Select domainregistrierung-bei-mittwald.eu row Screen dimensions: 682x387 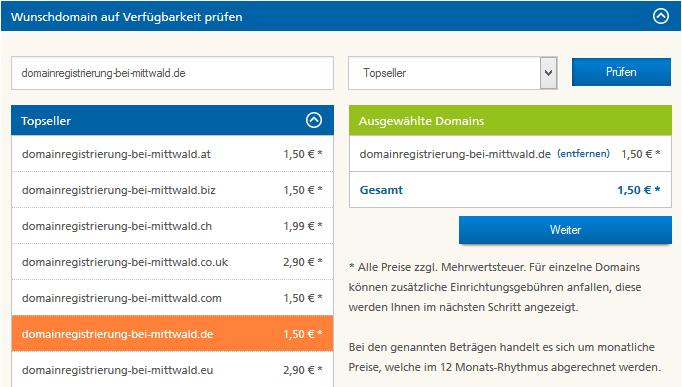pos(172,370)
